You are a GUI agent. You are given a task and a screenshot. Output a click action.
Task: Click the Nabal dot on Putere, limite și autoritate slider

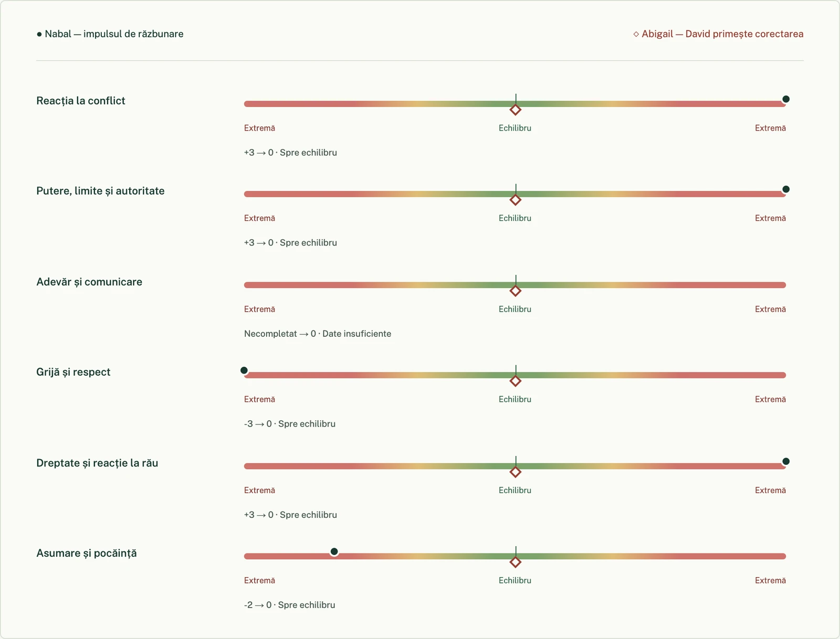click(x=786, y=189)
